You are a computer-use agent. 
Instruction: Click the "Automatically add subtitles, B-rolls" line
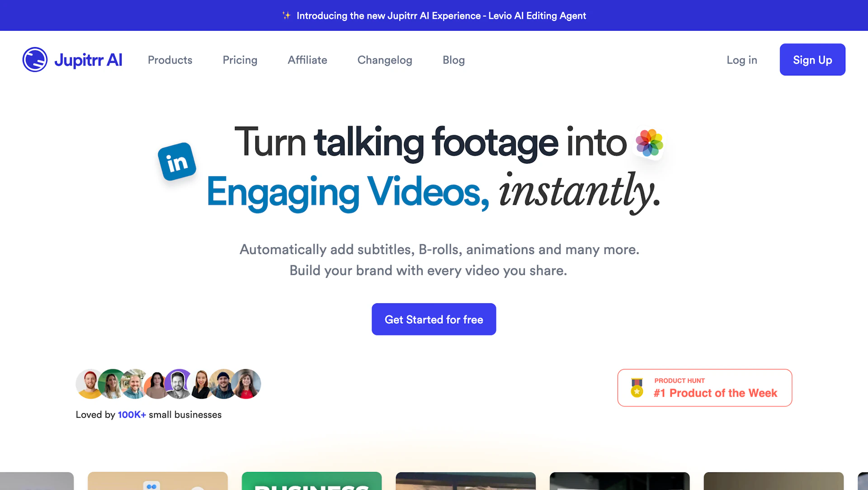click(x=439, y=249)
